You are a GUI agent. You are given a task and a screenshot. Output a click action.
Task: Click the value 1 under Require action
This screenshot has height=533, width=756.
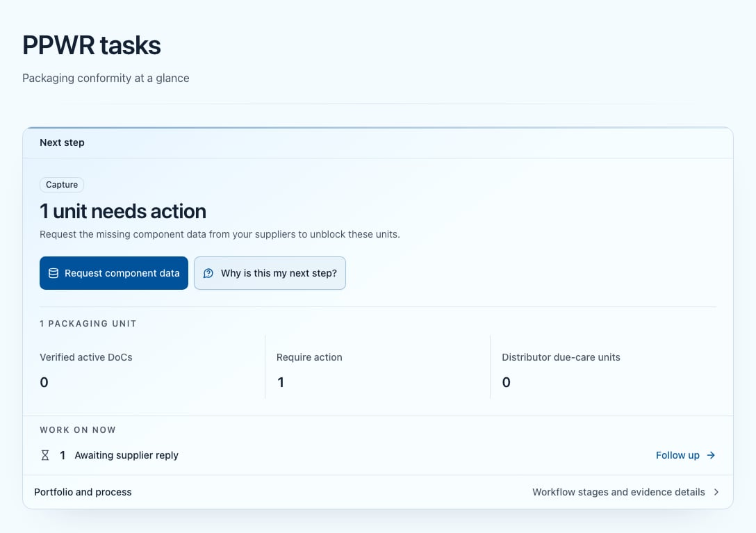281,382
